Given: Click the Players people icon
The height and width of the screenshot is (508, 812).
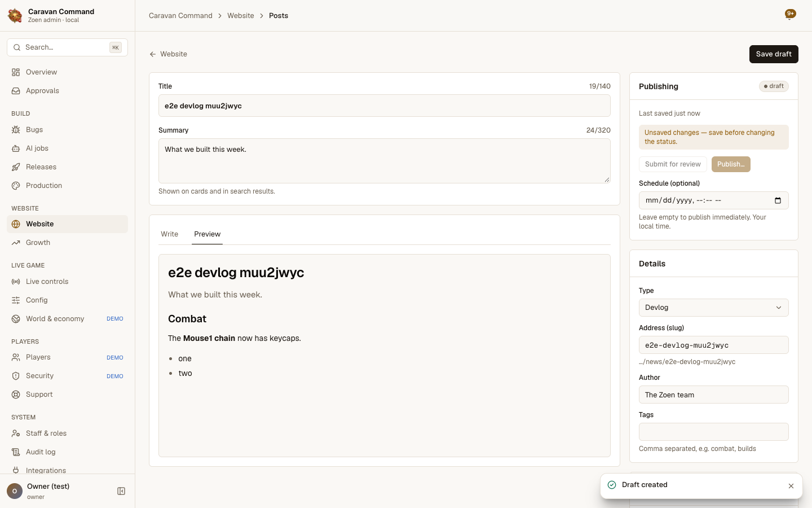Looking at the screenshot, I should [16, 357].
